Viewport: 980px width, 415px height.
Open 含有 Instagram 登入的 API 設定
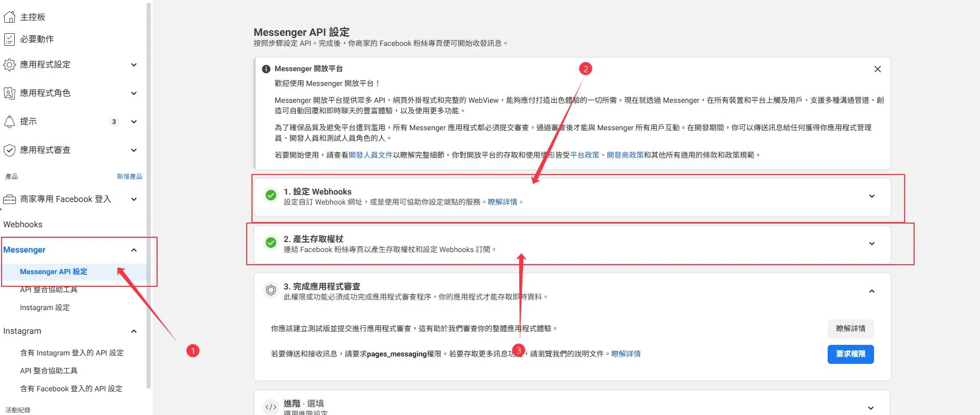(x=72, y=353)
